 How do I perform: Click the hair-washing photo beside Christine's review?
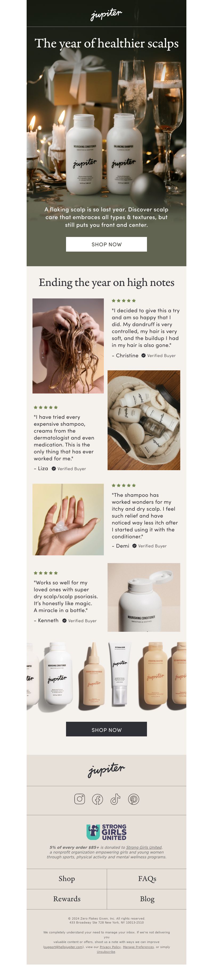tap(68, 346)
